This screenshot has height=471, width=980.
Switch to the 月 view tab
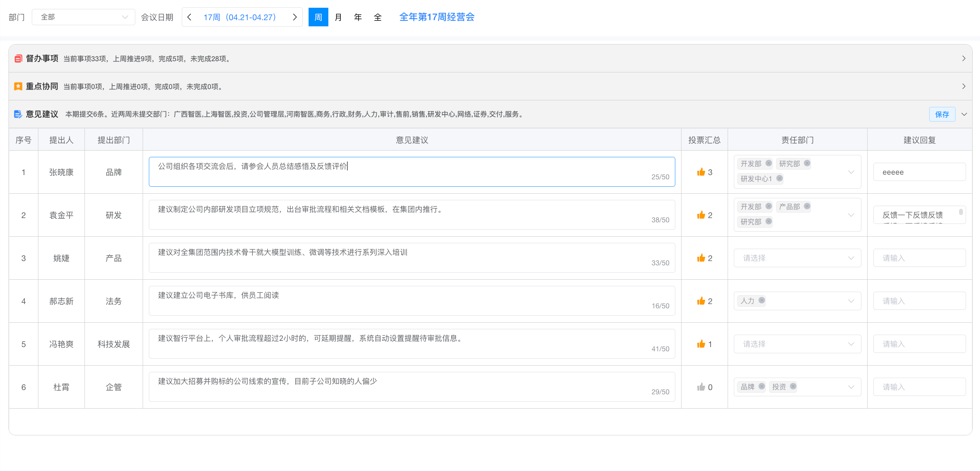pos(338,17)
